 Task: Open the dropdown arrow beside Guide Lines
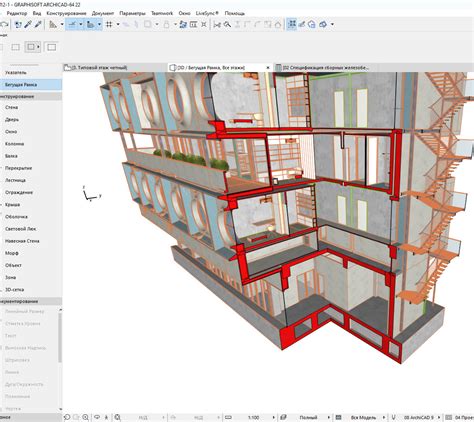(80, 24)
